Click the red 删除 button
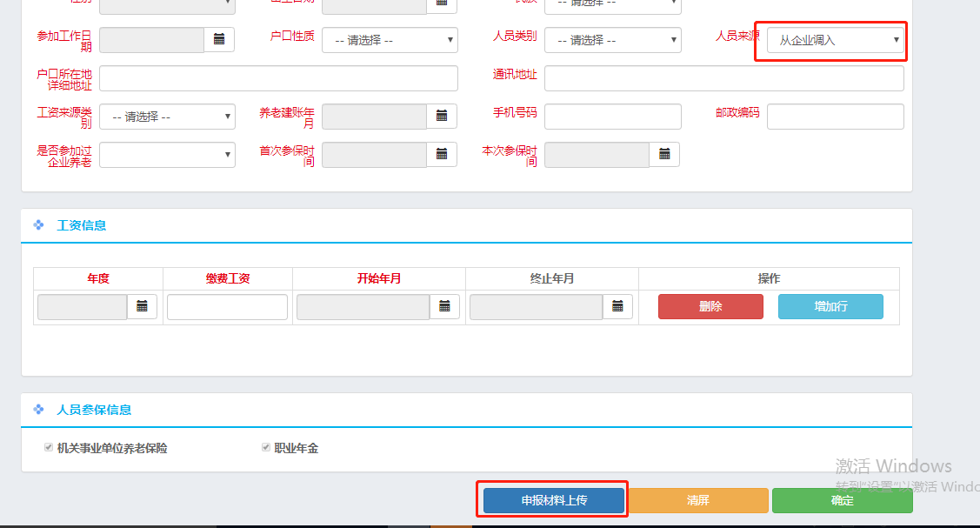 710,307
